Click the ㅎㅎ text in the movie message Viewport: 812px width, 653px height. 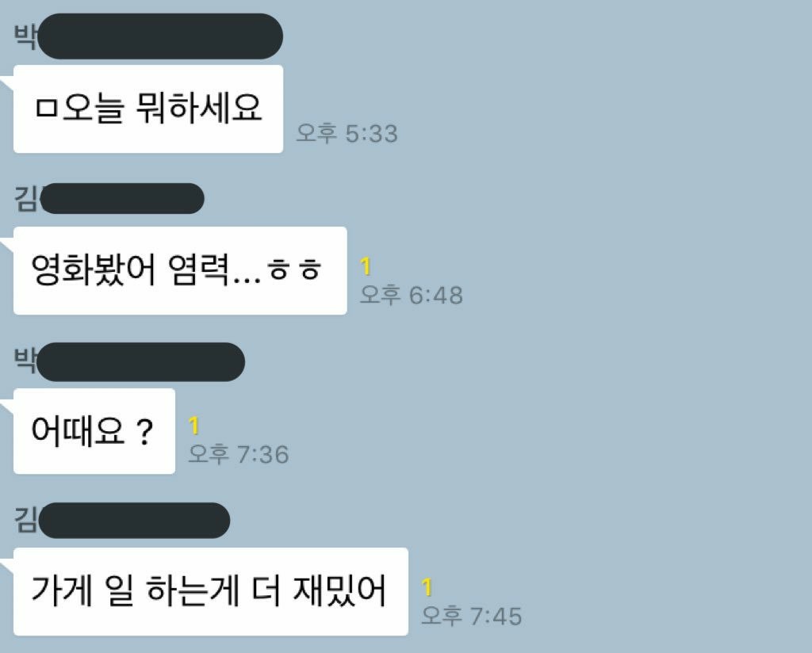coord(294,270)
